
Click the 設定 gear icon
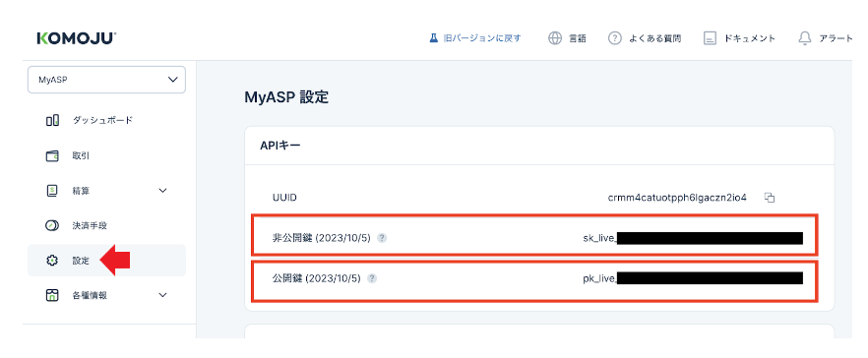click(52, 260)
